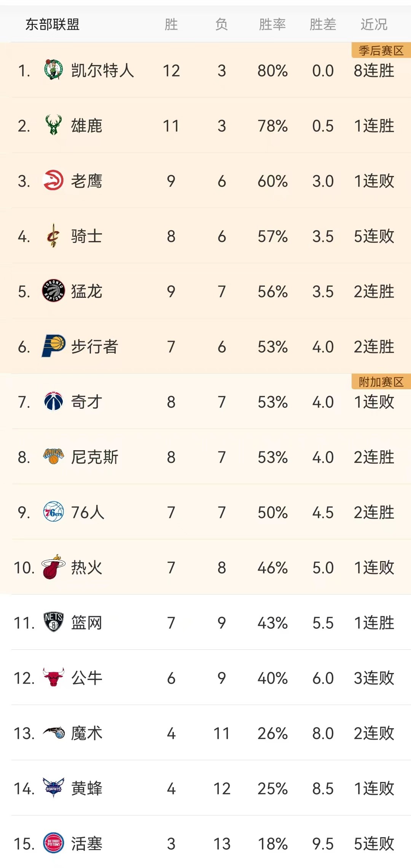Select the 东部联盟 header label
The height and width of the screenshot is (868, 411).
(53, 25)
